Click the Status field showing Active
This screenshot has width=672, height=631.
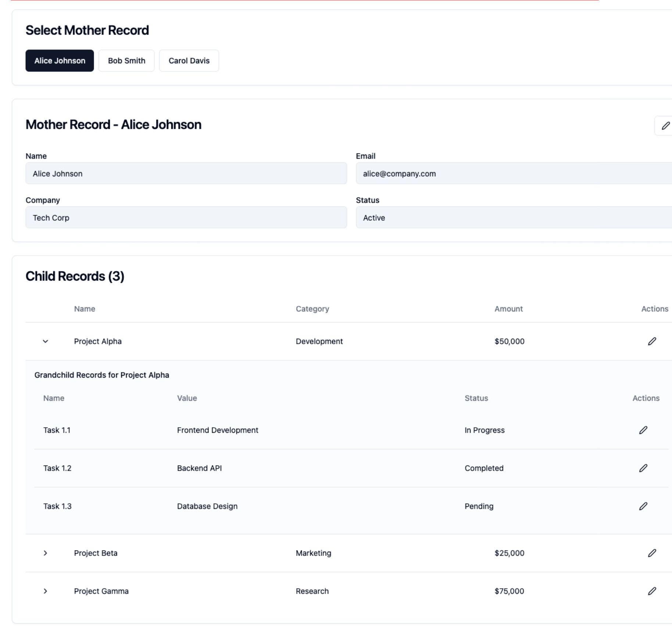click(x=513, y=218)
